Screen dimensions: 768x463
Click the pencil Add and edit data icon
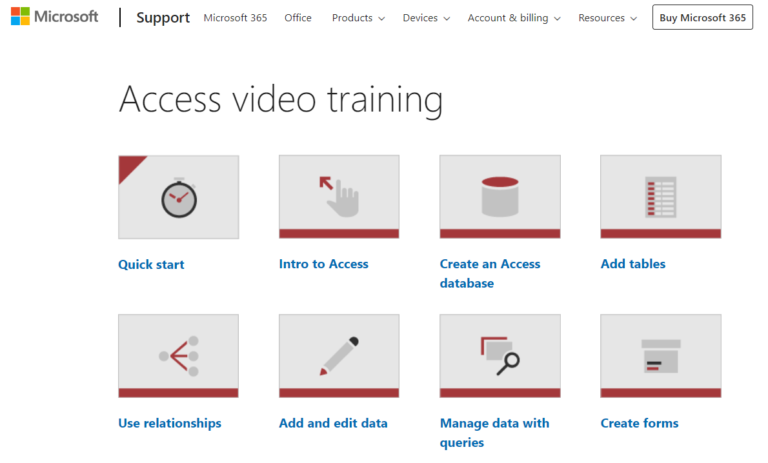(338, 356)
